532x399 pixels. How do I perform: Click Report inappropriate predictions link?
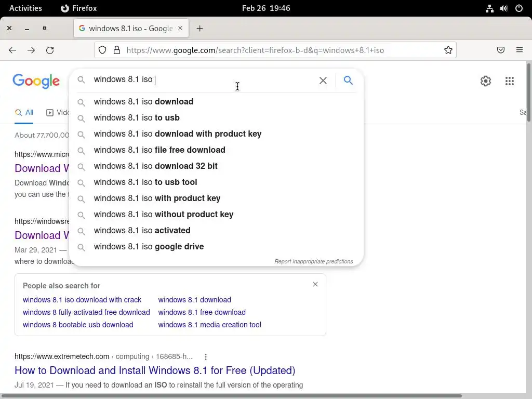[313, 262]
